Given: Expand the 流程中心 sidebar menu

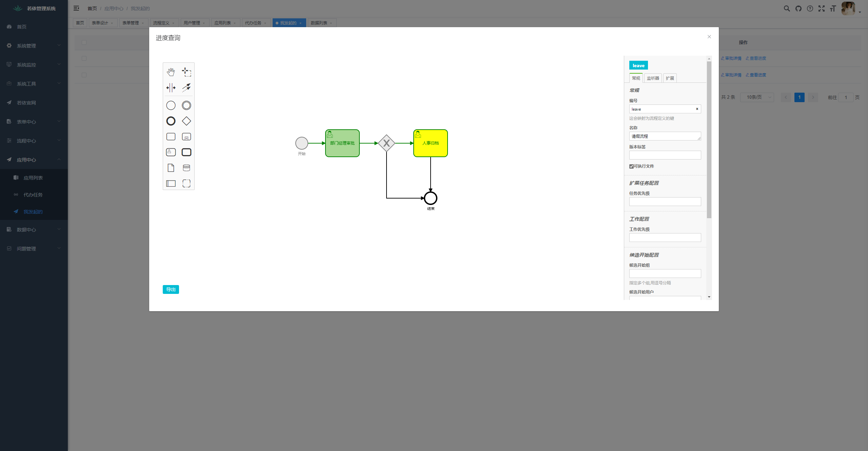Looking at the screenshot, I should click(34, 140).
